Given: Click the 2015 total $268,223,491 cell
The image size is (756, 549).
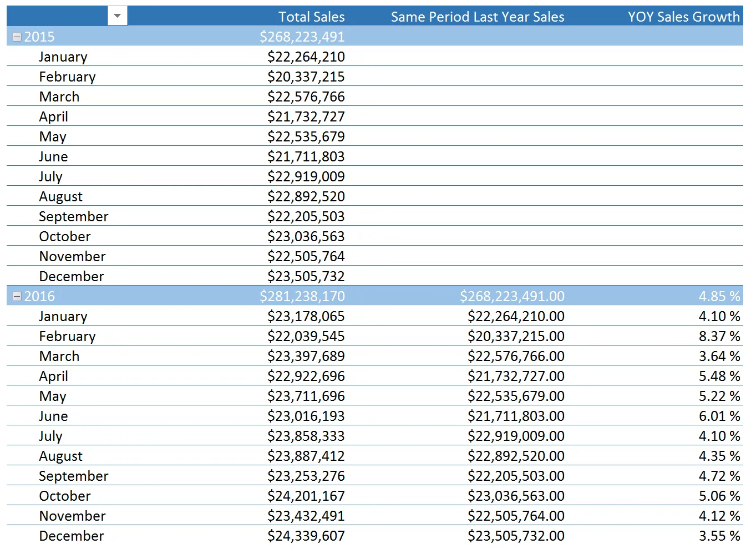Looking at the screenshot, I should pyautogui.click(x=302, y=37).
